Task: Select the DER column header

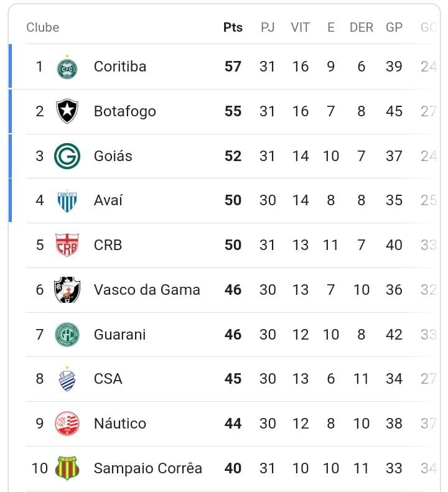Action: 362,27
